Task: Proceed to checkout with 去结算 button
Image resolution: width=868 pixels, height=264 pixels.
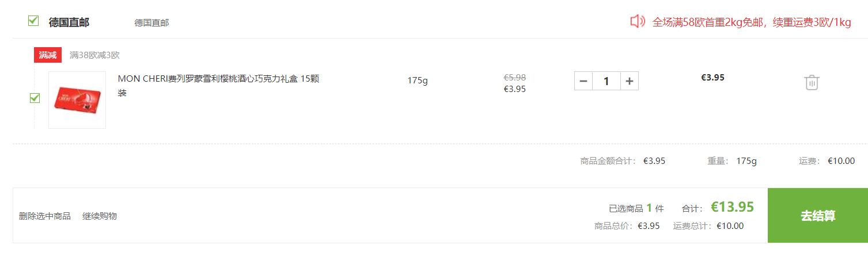Action: [x=818, y=216]
